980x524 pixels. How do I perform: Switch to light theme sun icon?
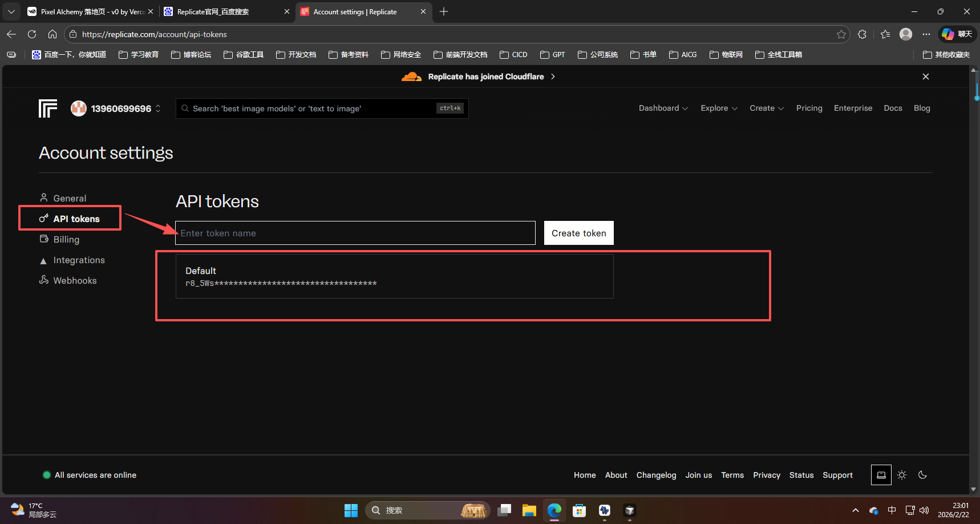click(902, 475)
